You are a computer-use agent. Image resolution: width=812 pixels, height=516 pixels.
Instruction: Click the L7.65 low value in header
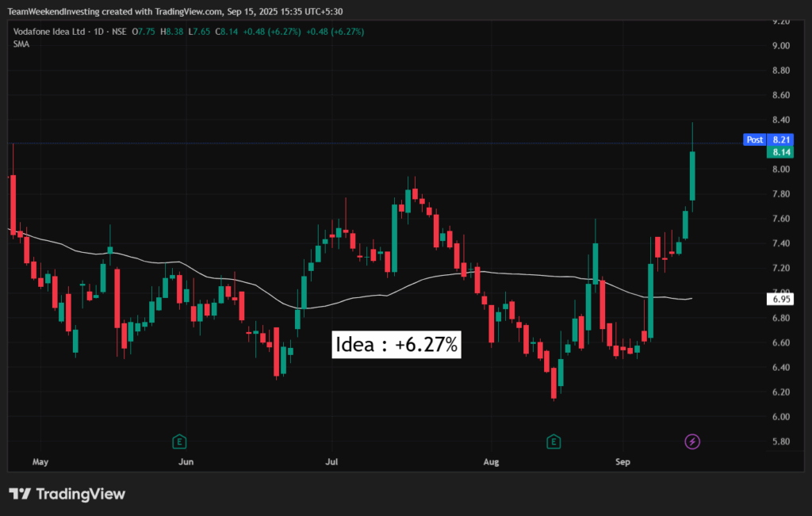tap(199, 32)
